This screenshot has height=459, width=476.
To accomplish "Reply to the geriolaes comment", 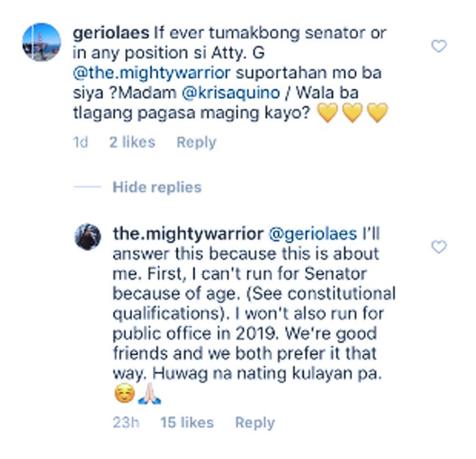I will (x=196, y=142).
